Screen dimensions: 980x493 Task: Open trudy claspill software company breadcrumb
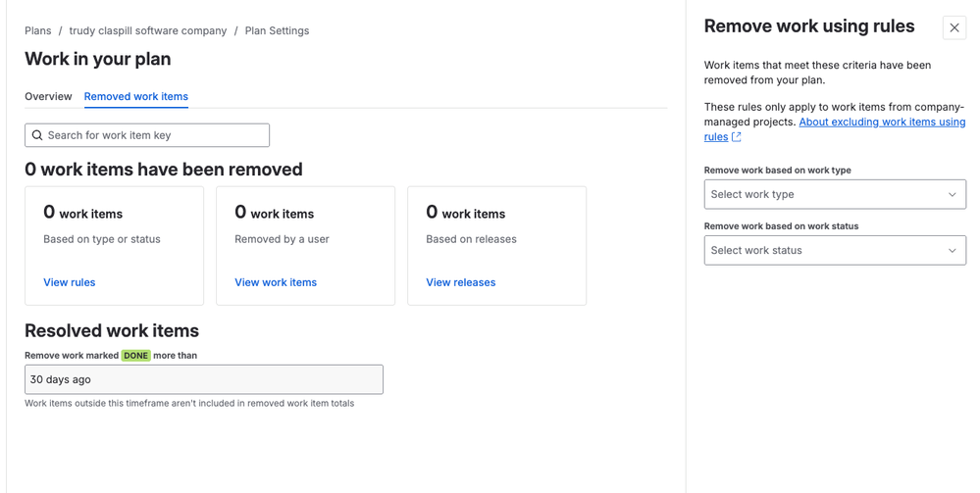147,30
